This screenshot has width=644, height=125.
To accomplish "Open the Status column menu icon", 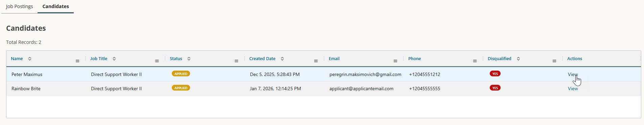I will [x=236, y=61].
